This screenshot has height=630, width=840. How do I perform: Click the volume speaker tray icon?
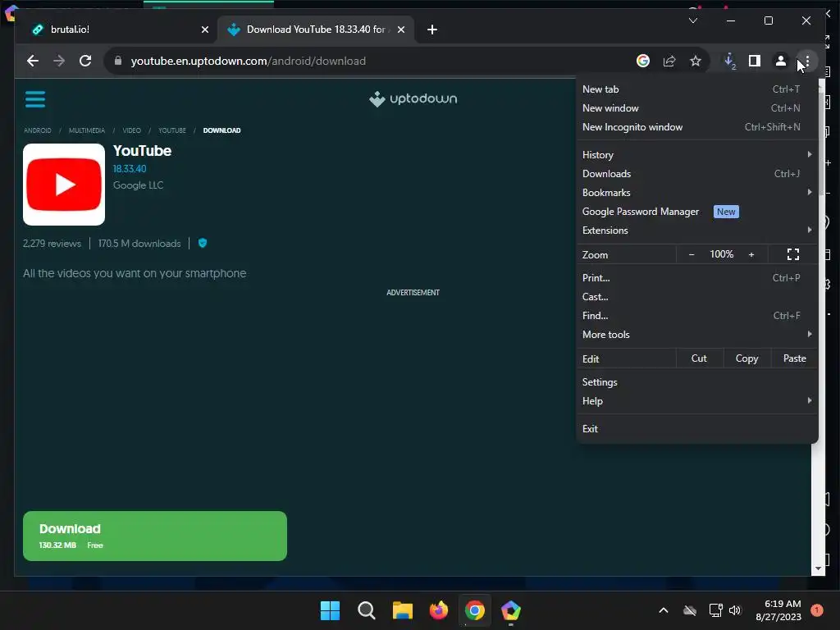pyautogui.click(x=735, y=610)
